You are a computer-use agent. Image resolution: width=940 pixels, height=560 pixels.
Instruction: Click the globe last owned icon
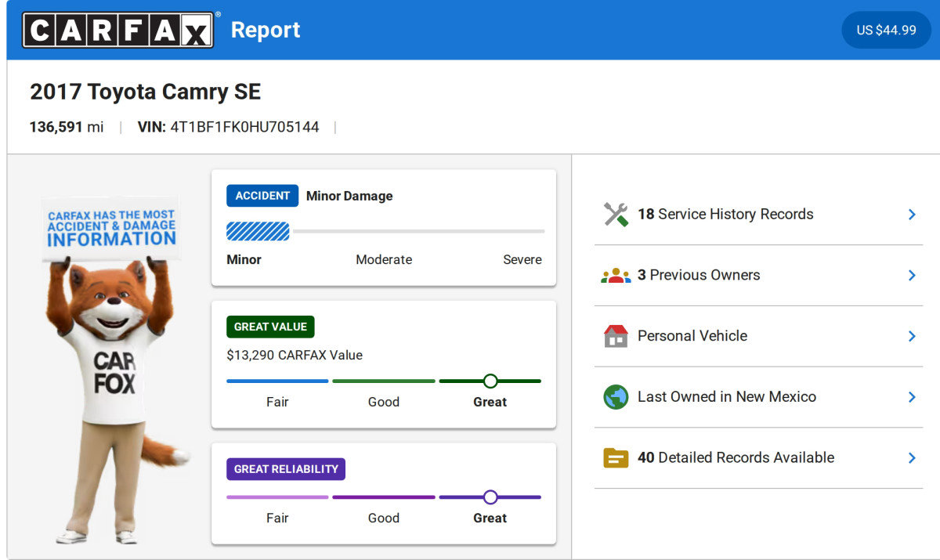(x=616, y=397)
